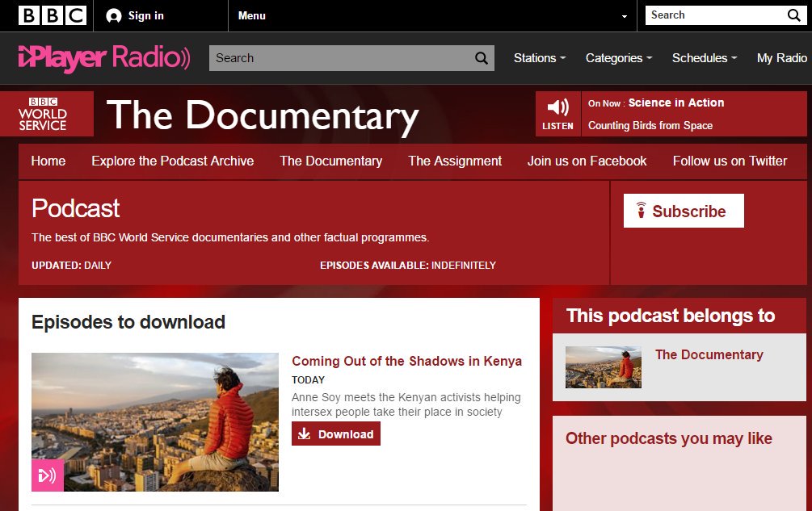Click the BBC logo in top bar

point(52,15)
